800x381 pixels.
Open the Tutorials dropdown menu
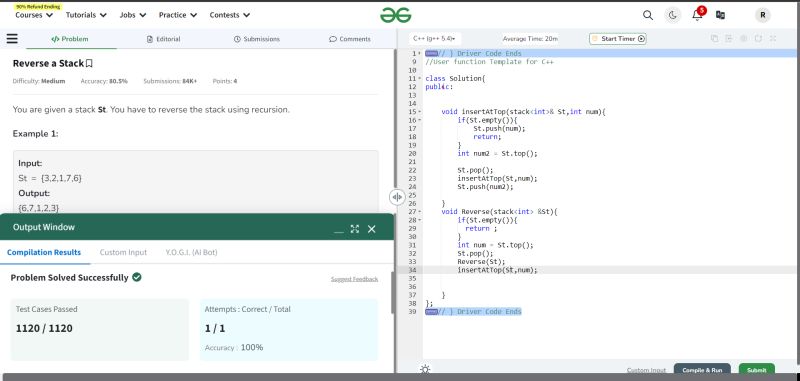click(86, 15)
